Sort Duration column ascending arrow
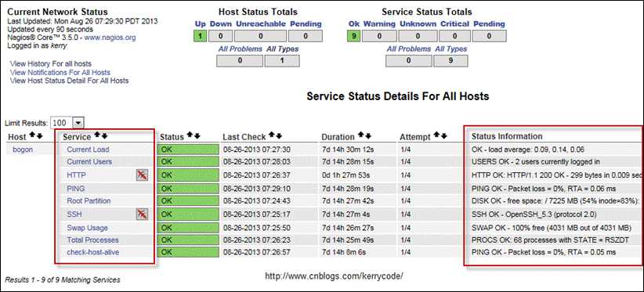The height and width of the screenshot is (292, 644). 361,135
